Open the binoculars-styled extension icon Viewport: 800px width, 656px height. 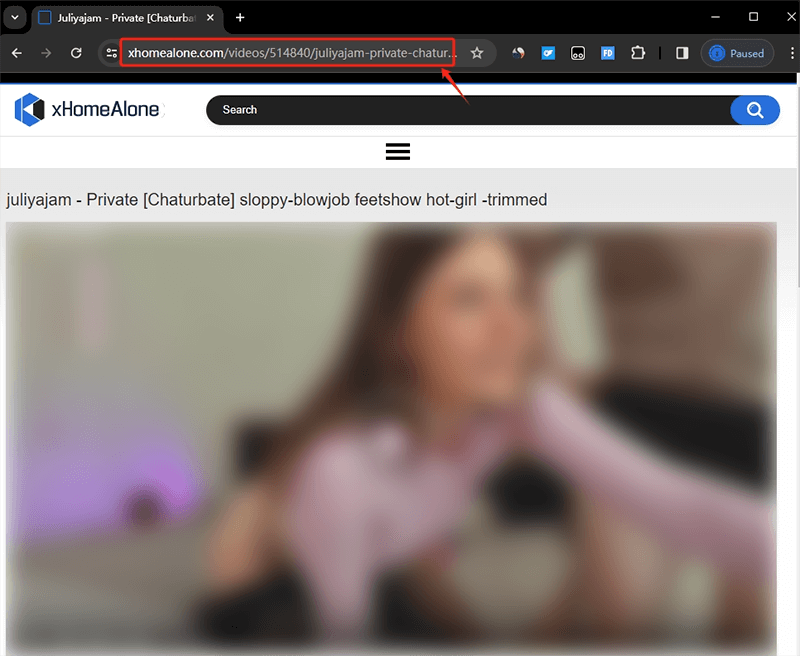pos(578,53)
